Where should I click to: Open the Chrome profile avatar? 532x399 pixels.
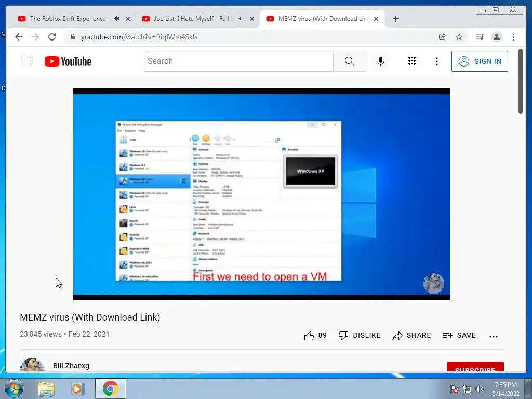(496, 37)
